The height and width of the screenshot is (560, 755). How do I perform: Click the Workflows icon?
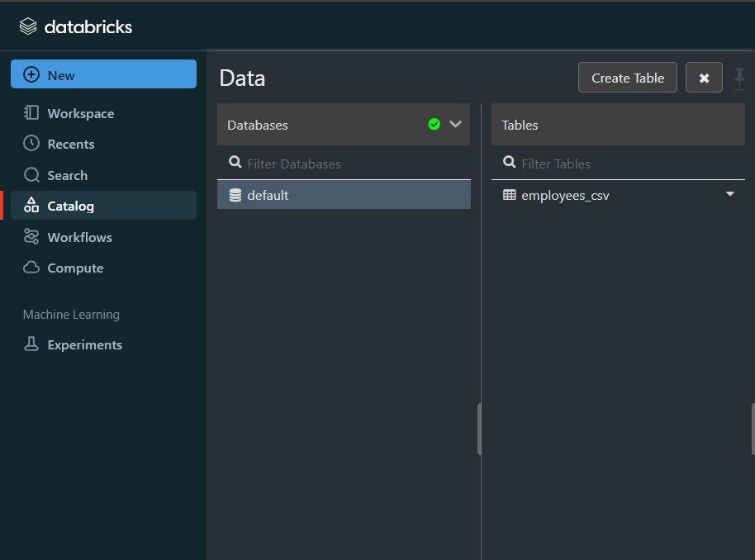31,236
